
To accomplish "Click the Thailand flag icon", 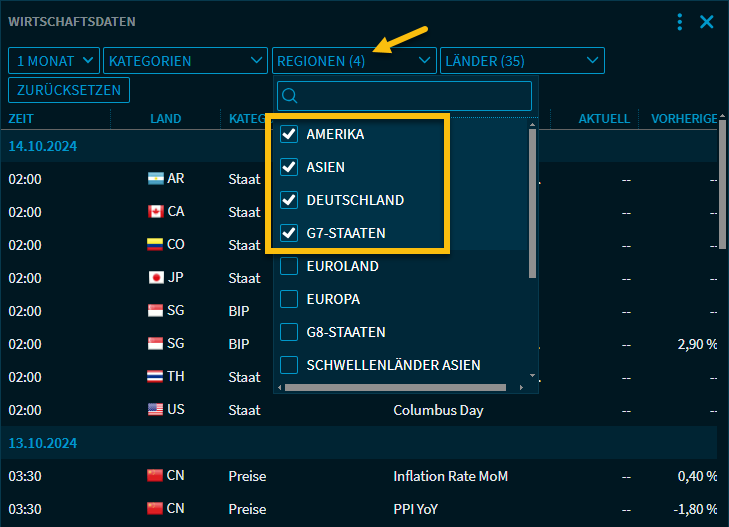I will click(155, 377).
